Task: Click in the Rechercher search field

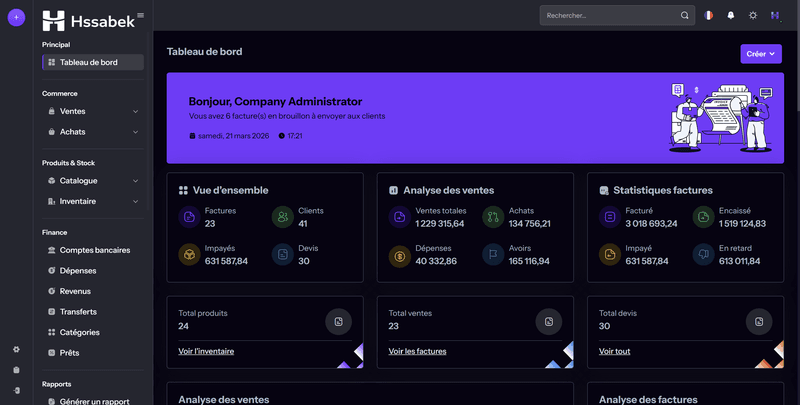Action: pyautogui.click(x=610, y=16)
